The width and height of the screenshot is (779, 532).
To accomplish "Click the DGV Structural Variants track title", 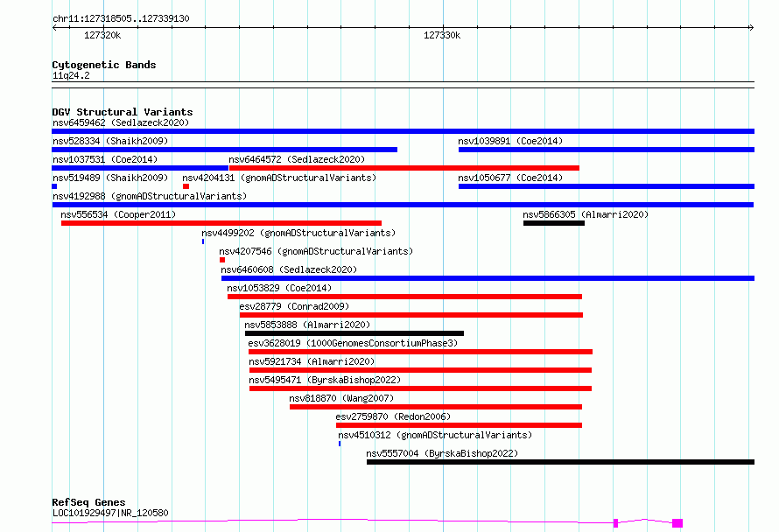I will pyautogui.click(x=123, y=112).
